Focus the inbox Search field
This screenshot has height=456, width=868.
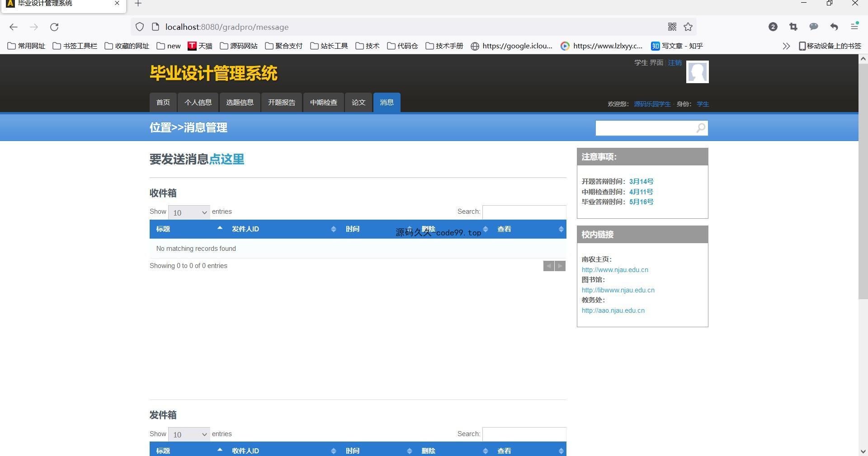[x=524, y=212]
